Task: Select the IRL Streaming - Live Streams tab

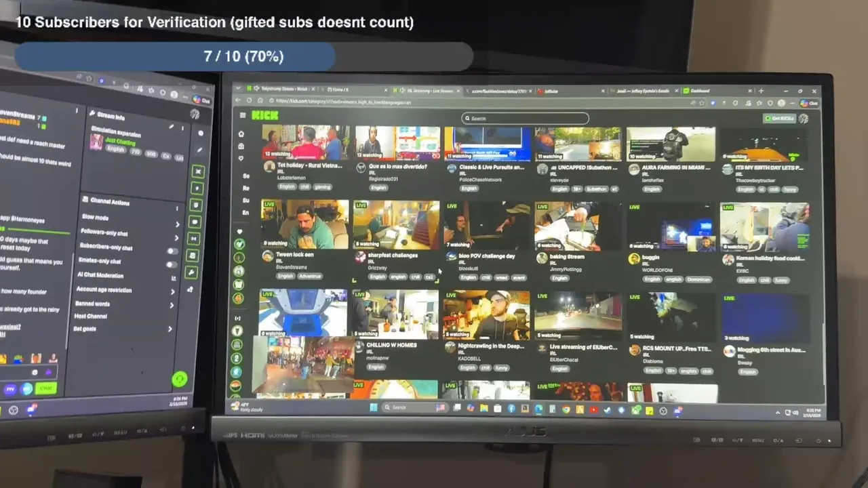Action: click(426, 90)
